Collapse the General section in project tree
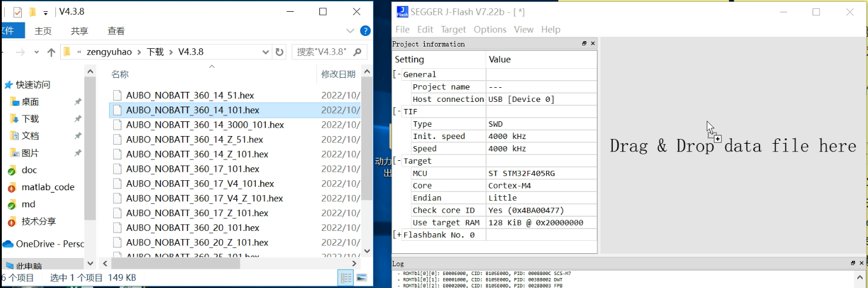 397,74
